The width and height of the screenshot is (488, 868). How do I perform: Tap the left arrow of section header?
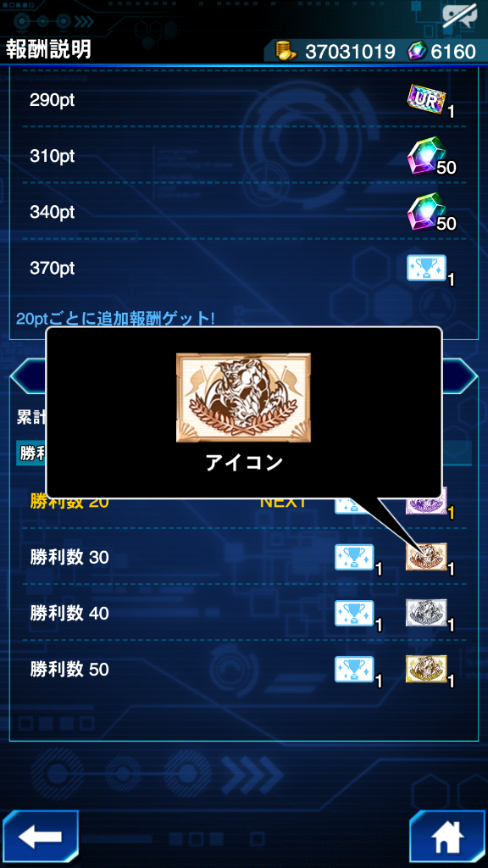point(25,376)
